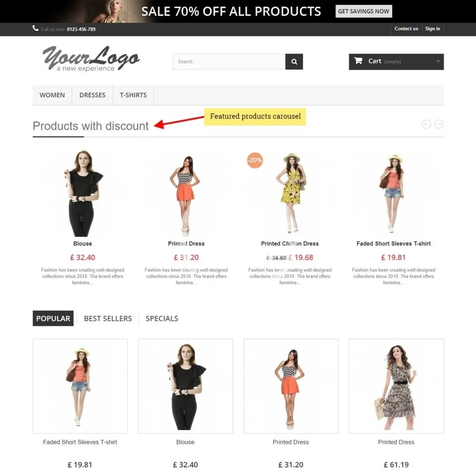476x476 pixels.
Task: Open the Blouse product title in carousel
Action: pyautogui.click(x=82, y=243)
